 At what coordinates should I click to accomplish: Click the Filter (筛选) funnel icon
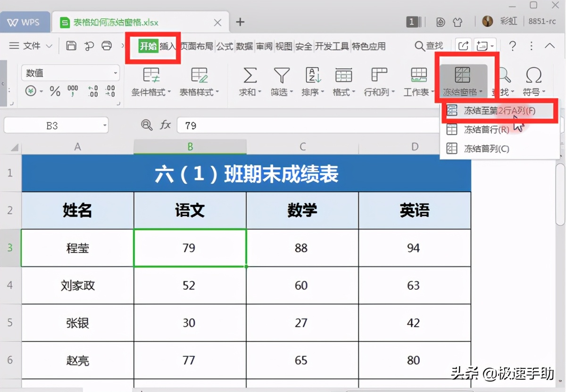pyautogui.click(x=282, y=75)
